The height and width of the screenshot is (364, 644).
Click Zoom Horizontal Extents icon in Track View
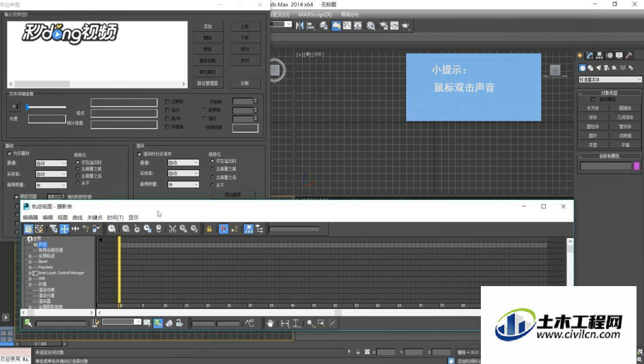285,323
